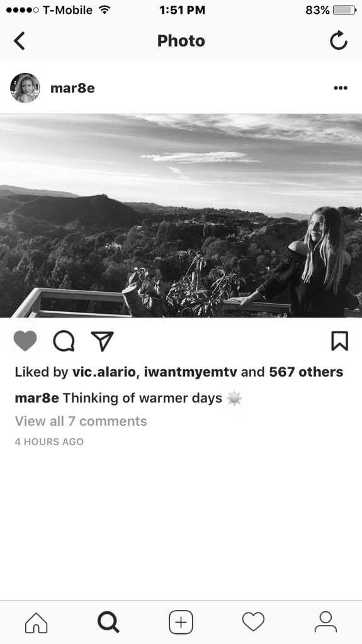Switch to Search tab
362x644 pixels.
(108, 623)
